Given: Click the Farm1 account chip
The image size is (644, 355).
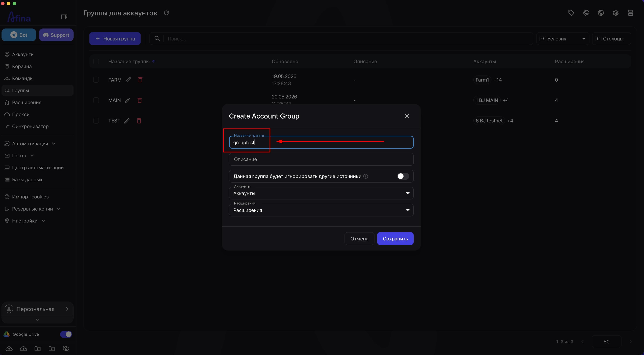Looking at the screenshot, I should pyautogui.click(x=482, y=80).
